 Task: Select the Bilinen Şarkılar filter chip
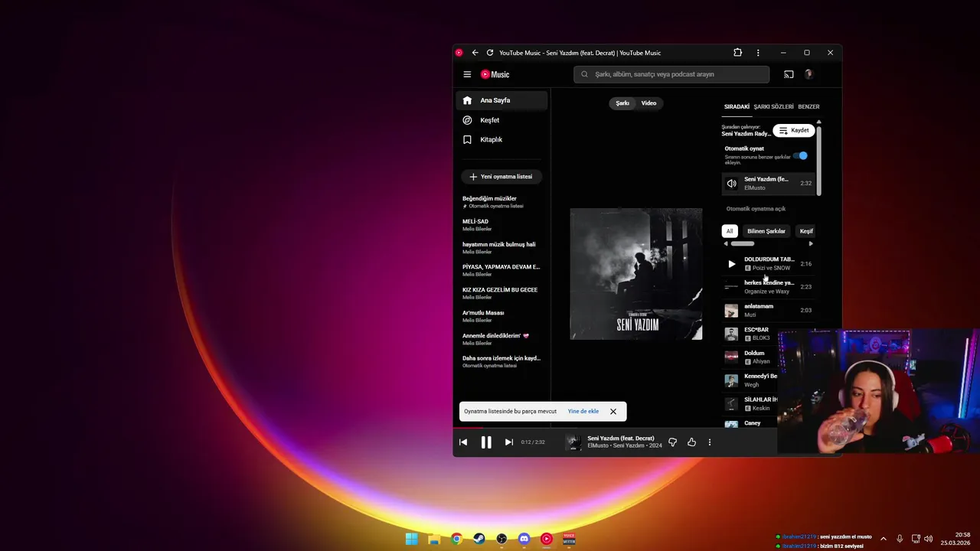click(766, 231)
